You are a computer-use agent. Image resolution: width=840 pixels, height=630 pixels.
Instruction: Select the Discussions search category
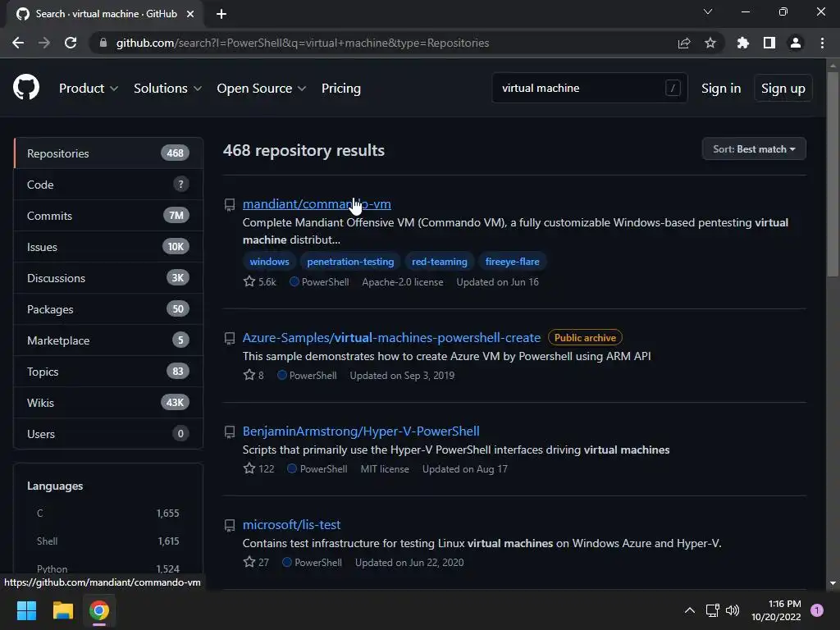[x=107, y=278]
